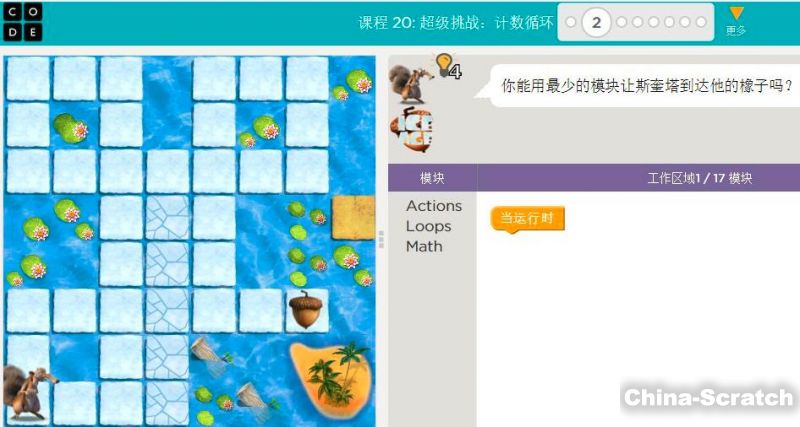Image resolution: width=800 pixels, height=427 pixels.
Task: Expand the Actions block category
Action: [434, 206]
